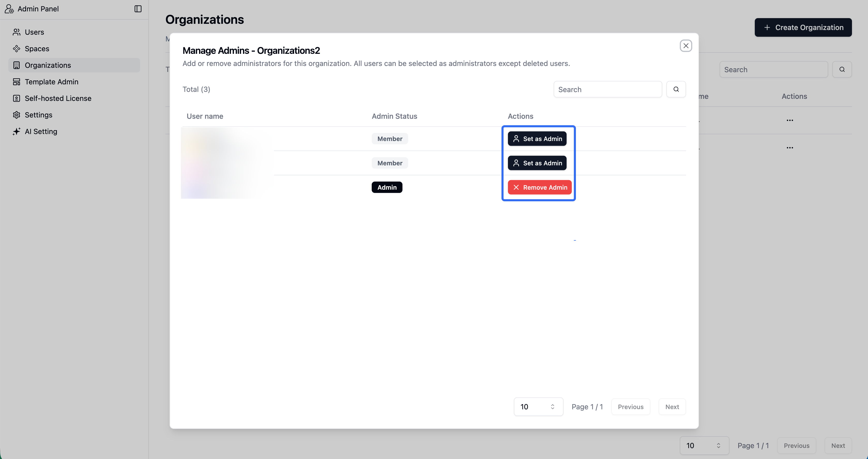Set the second member as admin
The image size is (868, 459).
pos(537,163)
